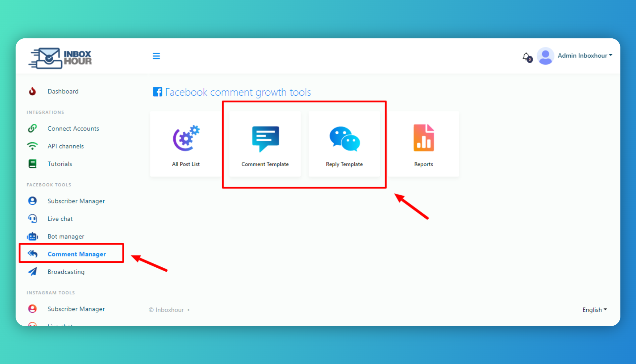Open Comment Manager menu item
636x364 pixels.
pyautogui.click(x=77, y=254)
